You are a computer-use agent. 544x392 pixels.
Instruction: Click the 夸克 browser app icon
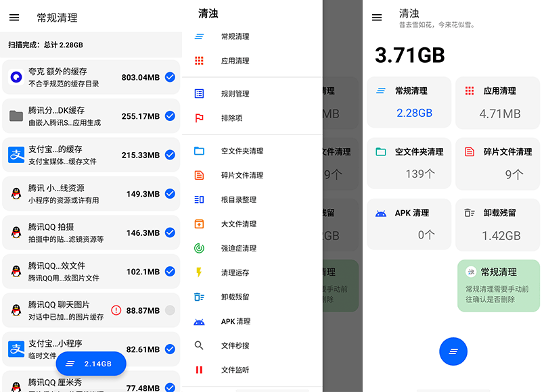pyautogui.click(x=16, y=77)
